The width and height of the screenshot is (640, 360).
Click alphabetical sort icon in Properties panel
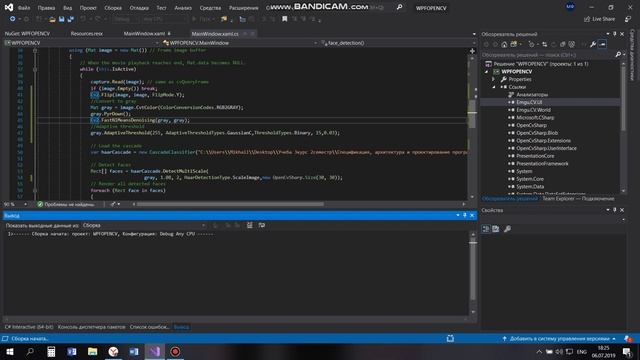click(x=496, y=229)
